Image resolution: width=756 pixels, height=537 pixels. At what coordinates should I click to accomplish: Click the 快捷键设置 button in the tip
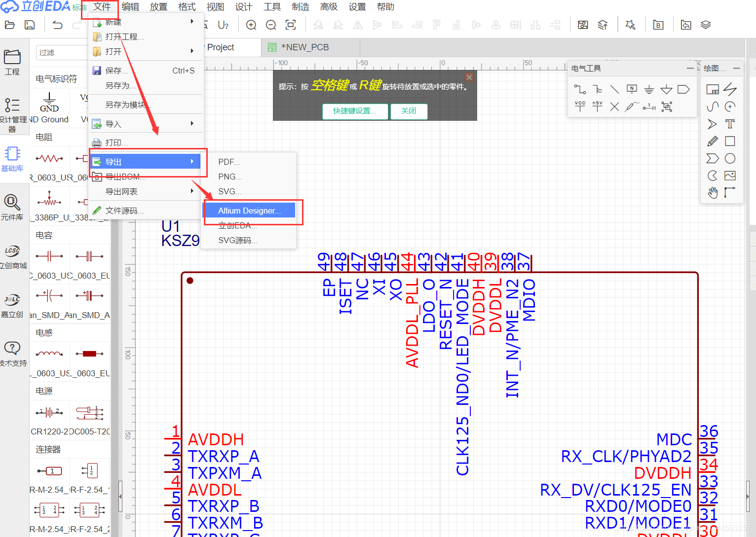click(x=354, y=111)
